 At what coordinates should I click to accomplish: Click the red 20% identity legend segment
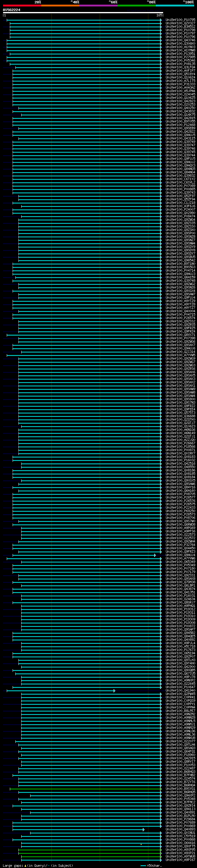coord(22,6)
